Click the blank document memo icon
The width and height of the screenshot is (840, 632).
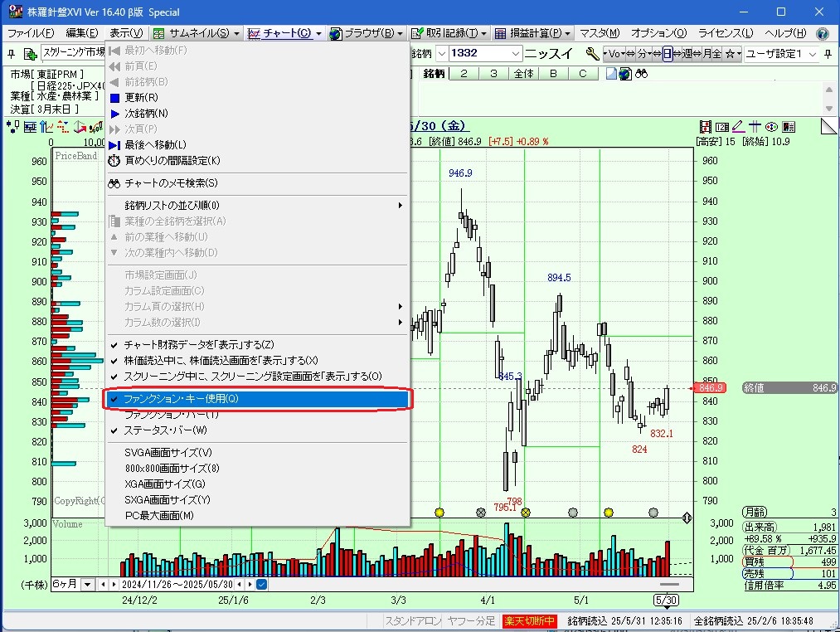click(611, 74)
